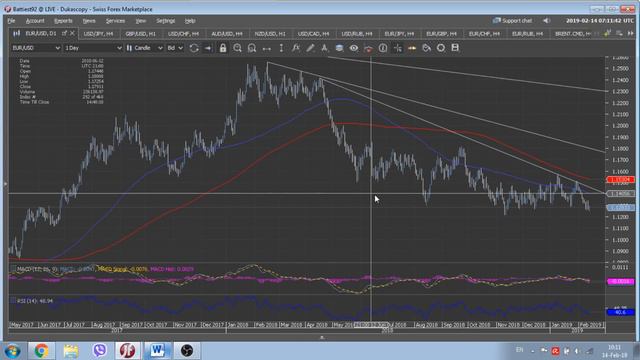This screenshot has height=360, width=640.
Task: Click the Support chat button
Action: click(512, 20)
